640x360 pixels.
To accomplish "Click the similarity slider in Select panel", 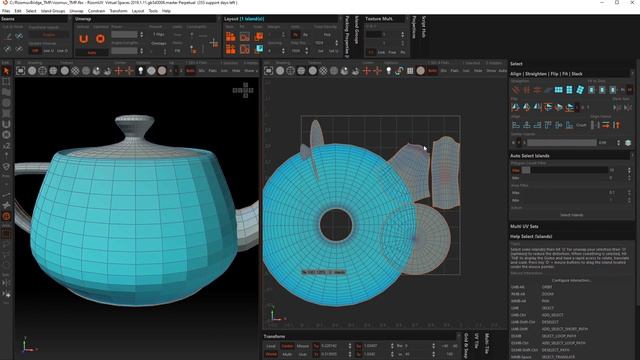I will pos(561,142).
